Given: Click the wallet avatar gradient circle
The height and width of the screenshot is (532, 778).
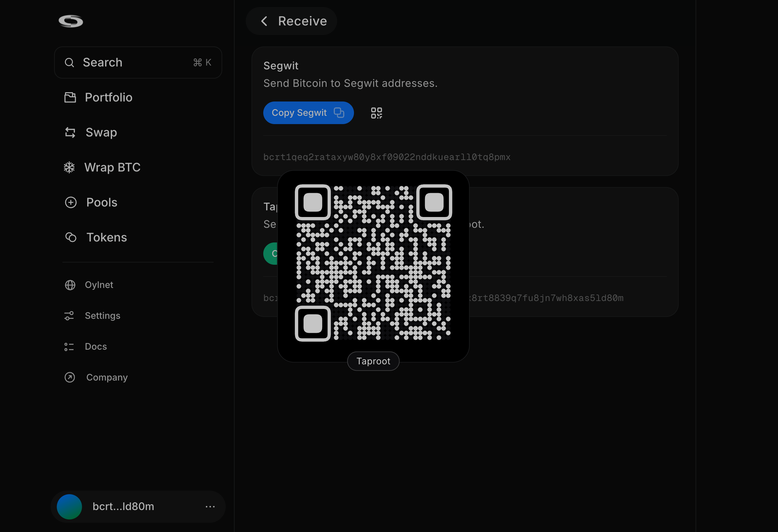Looking at the screenshot, I should click(69, 507).
